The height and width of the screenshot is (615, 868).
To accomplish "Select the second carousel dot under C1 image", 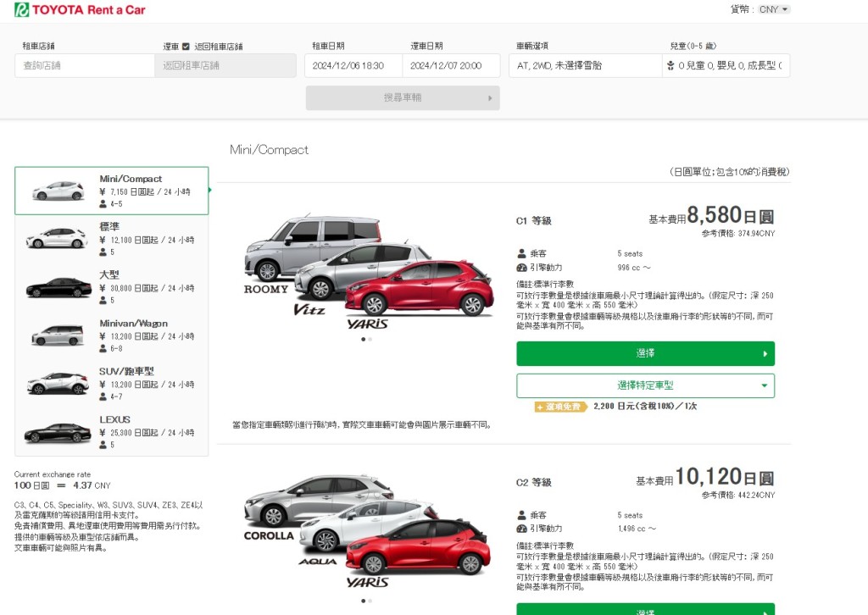I will point(370,339).
